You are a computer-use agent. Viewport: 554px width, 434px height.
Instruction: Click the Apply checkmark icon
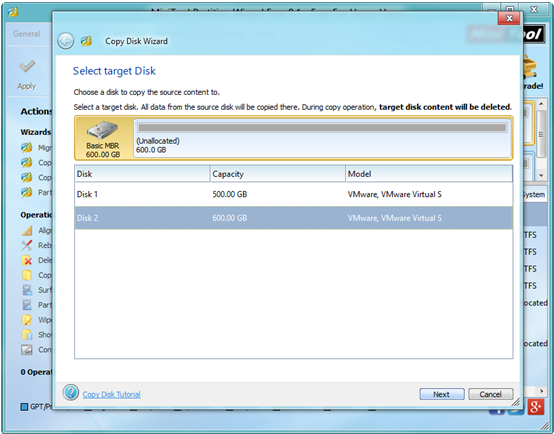27,66
